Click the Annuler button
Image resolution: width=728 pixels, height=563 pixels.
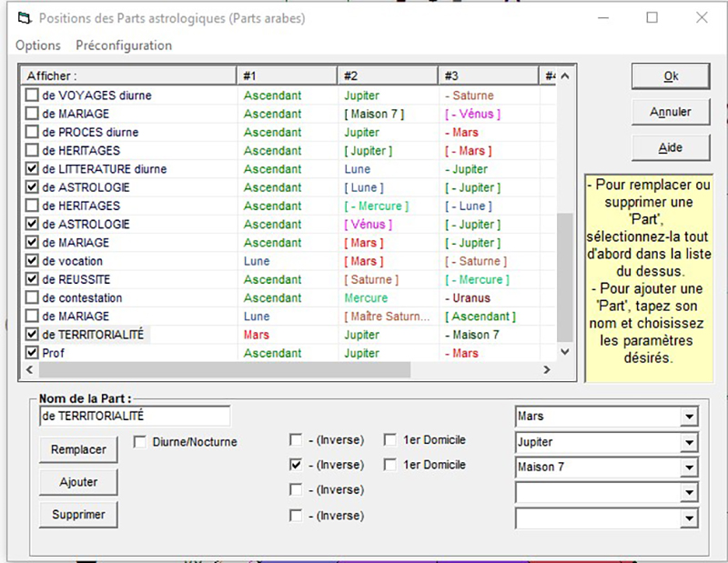[x=671, y=112]
